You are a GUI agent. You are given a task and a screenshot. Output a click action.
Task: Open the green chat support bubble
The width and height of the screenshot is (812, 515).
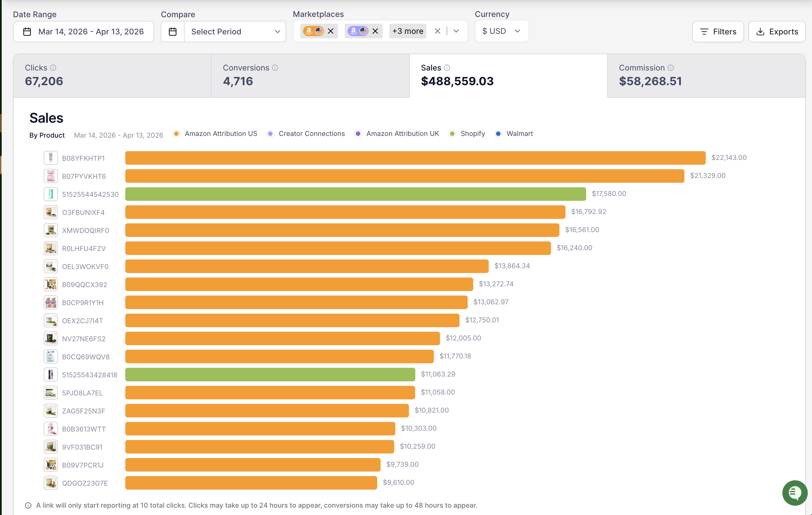click(x=795, y=493)
